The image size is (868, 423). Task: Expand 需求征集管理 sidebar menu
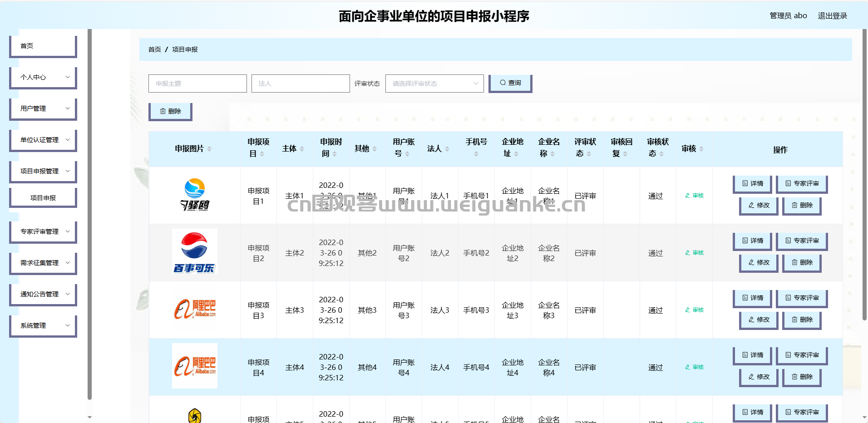43,263
